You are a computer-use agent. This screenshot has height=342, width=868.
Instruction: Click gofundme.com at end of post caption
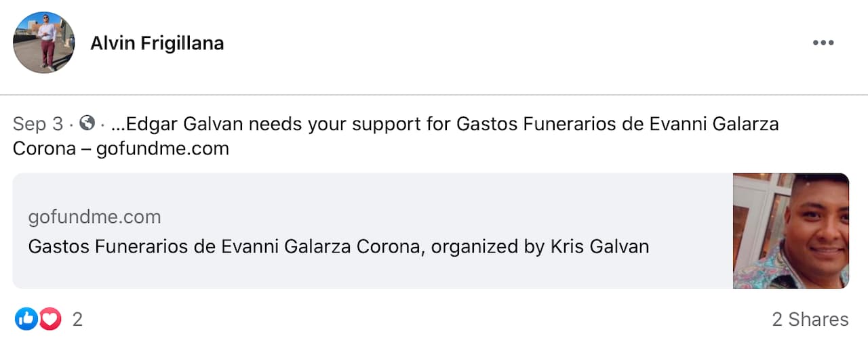point(163,148)
